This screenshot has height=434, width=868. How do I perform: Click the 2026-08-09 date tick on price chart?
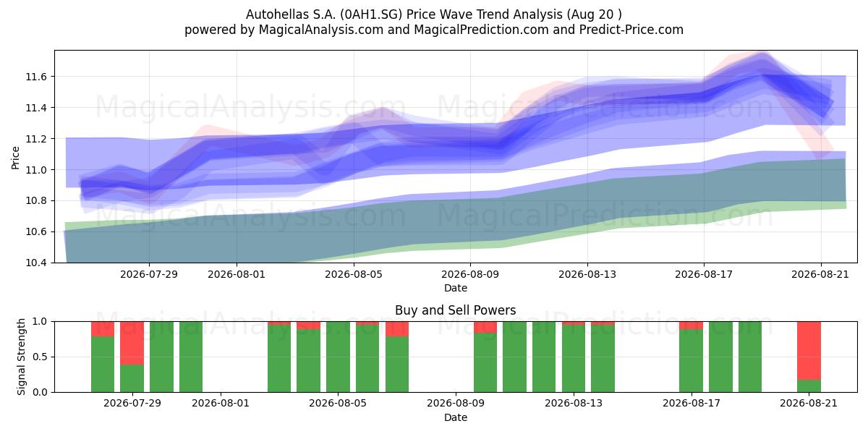pyautogui.click(x=470, y=274)
